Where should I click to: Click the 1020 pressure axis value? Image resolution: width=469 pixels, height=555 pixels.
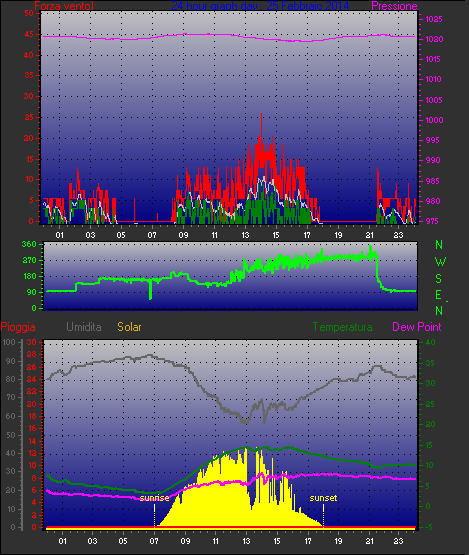point(434,39)
